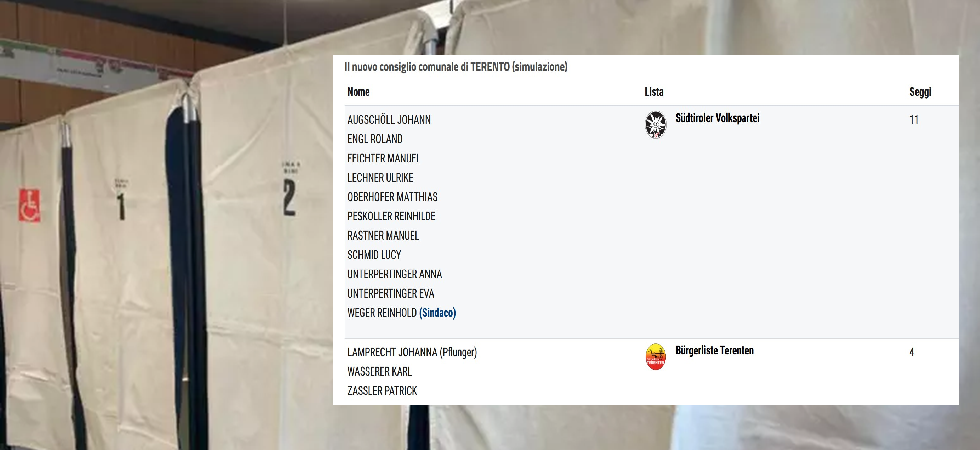
Task: Click the Südtiroler Volkspartei edelweiss logo
Action: [x=656, y=125]
